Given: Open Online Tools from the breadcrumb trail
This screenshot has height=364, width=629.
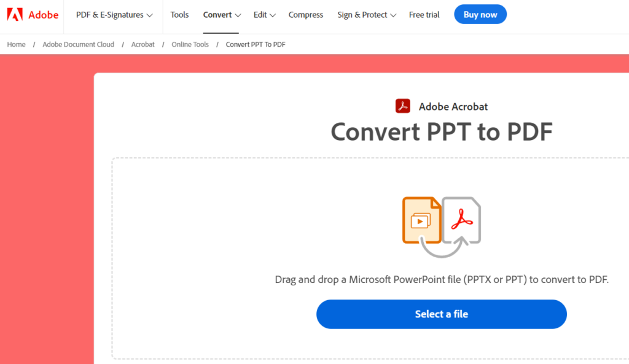Looking at the screenshot, I should pyautogui.click(x=190, y=44).
